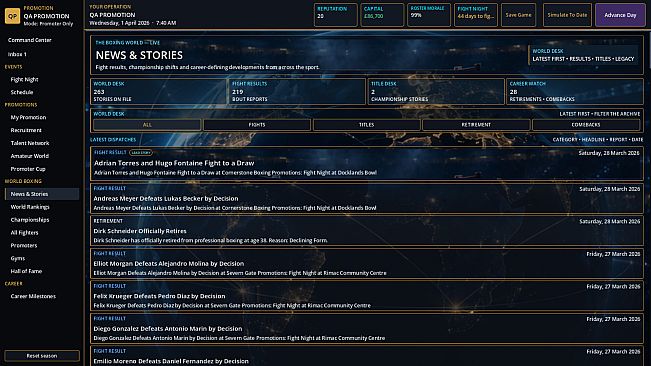Click the Capital stat box
The height and width of the screenshot is (366, 651).
pyautogui.click(x=382, y=15)
